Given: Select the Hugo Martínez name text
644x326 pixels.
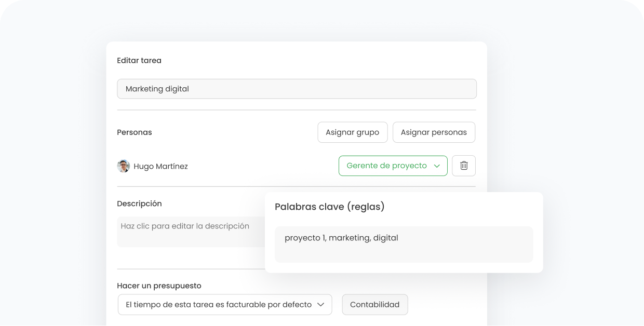Looking at the screenshot, I should click(160, 167).
